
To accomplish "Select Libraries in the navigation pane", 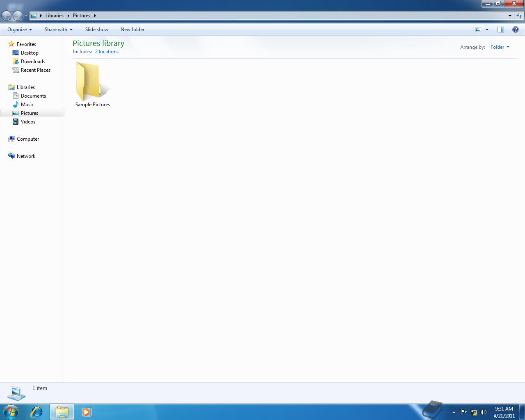I will click(26, 87).
